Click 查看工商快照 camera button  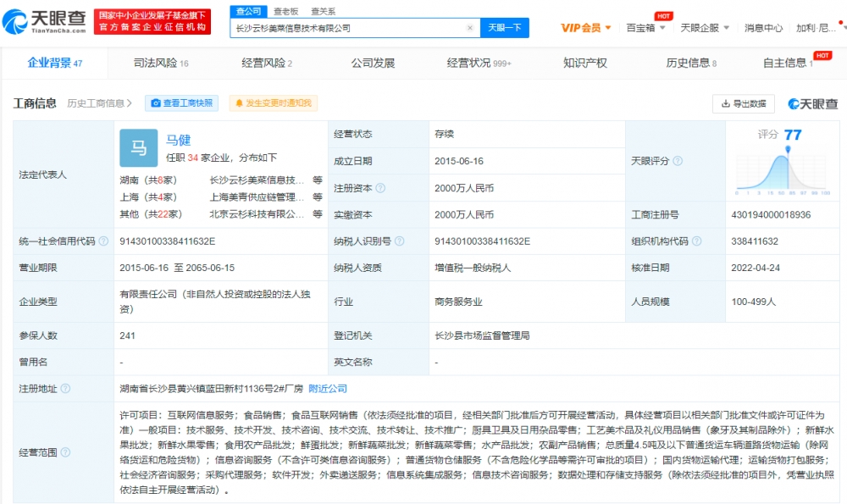click(181, 103)
